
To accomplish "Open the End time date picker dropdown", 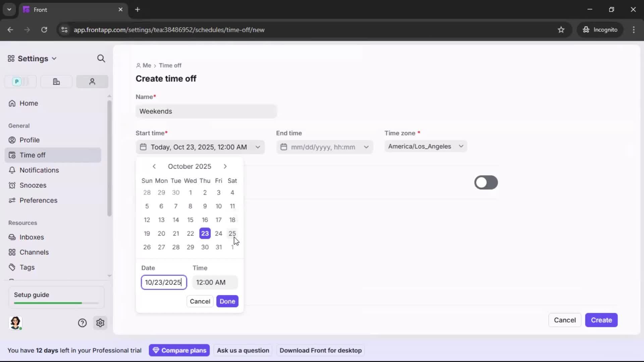I will pyautogui.click(x=366, y=147).
